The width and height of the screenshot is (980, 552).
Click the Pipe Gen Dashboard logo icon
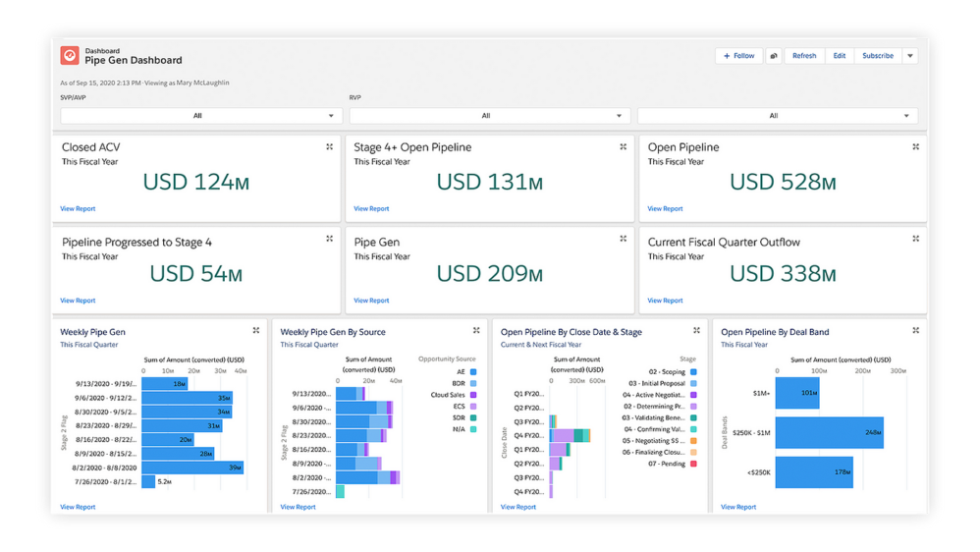pyautogui.click(x=70, y=56)
